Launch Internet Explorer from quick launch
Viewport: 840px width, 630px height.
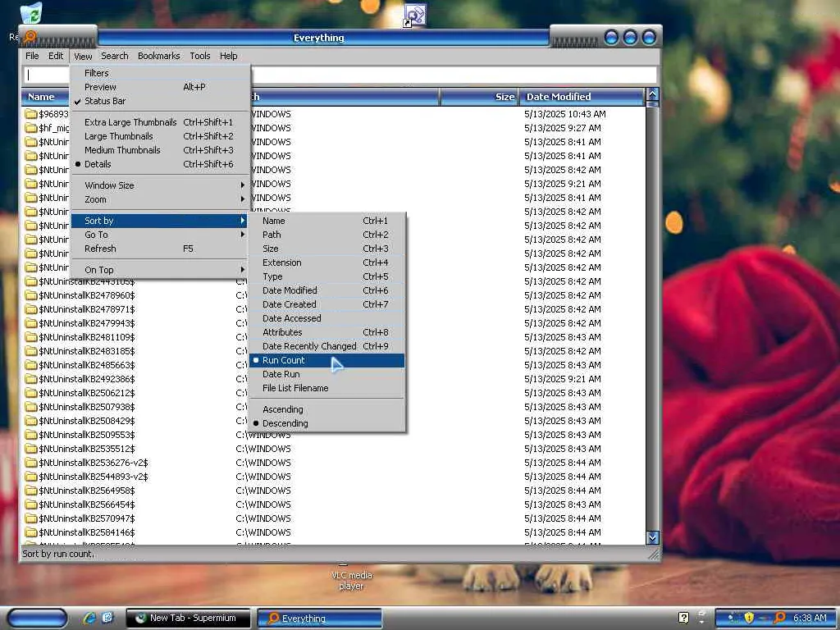(89, 618)
